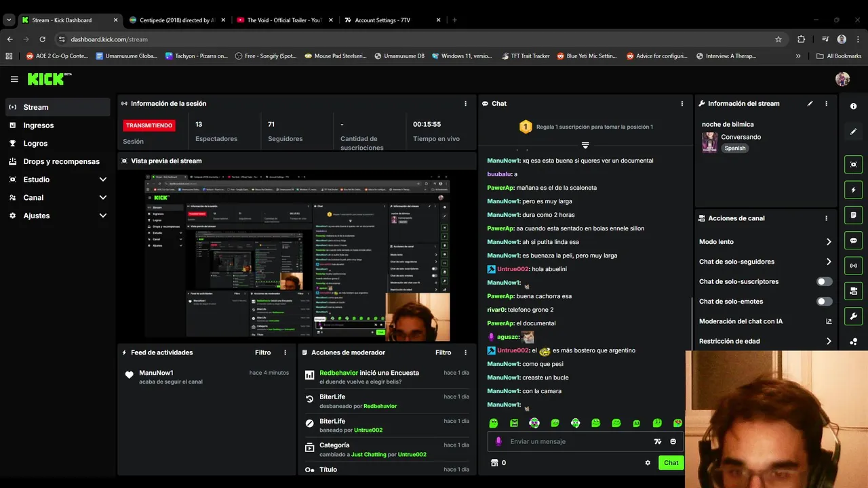Bookmark this page with the star icon
The image size is (868, 488).
click(778, 39)
